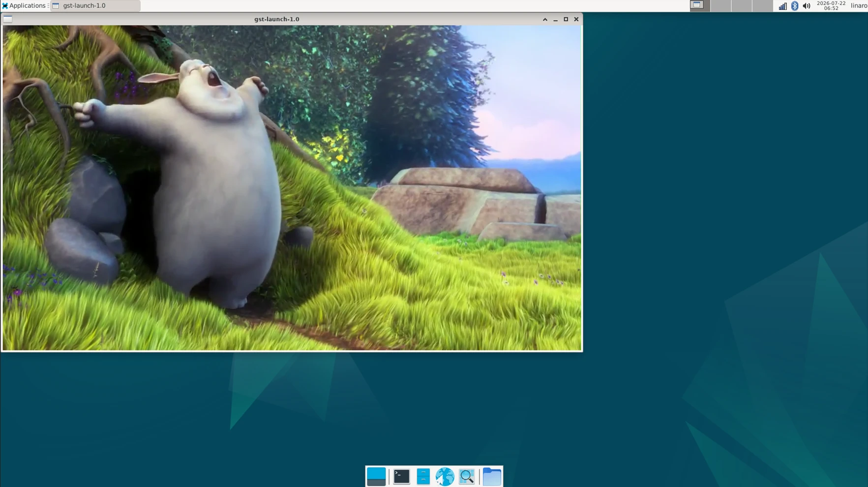Screen dimensions: 868x487
Task: Launch the Terminal from the dock
Action: point(402,476)
